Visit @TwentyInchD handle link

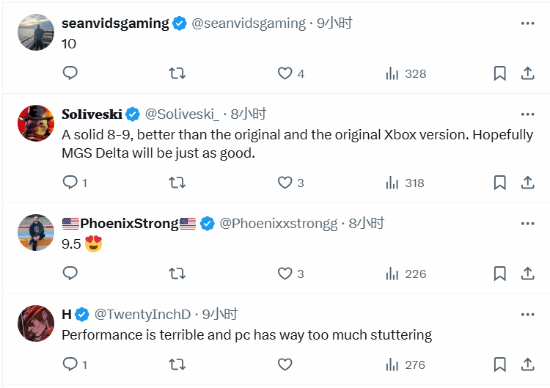pos(142,314)
